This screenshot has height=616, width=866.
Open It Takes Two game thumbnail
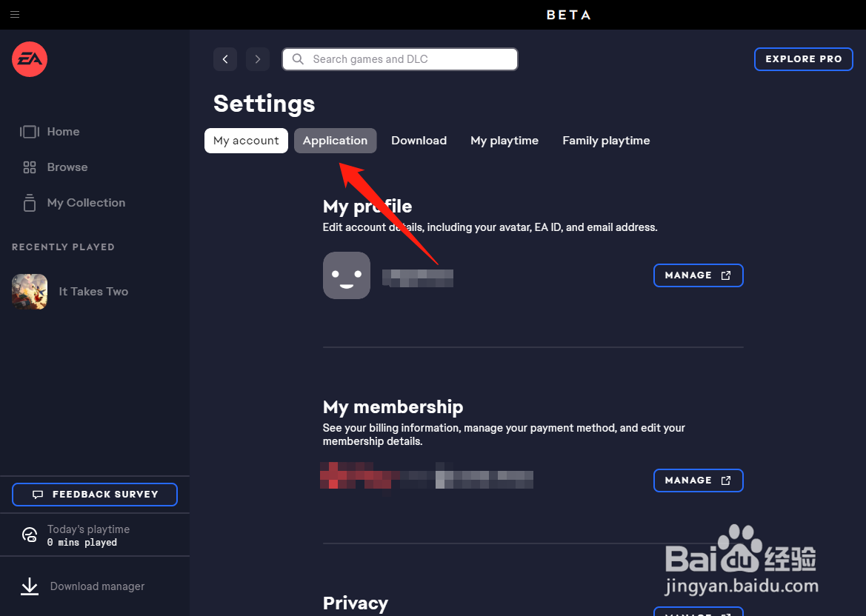30,292
